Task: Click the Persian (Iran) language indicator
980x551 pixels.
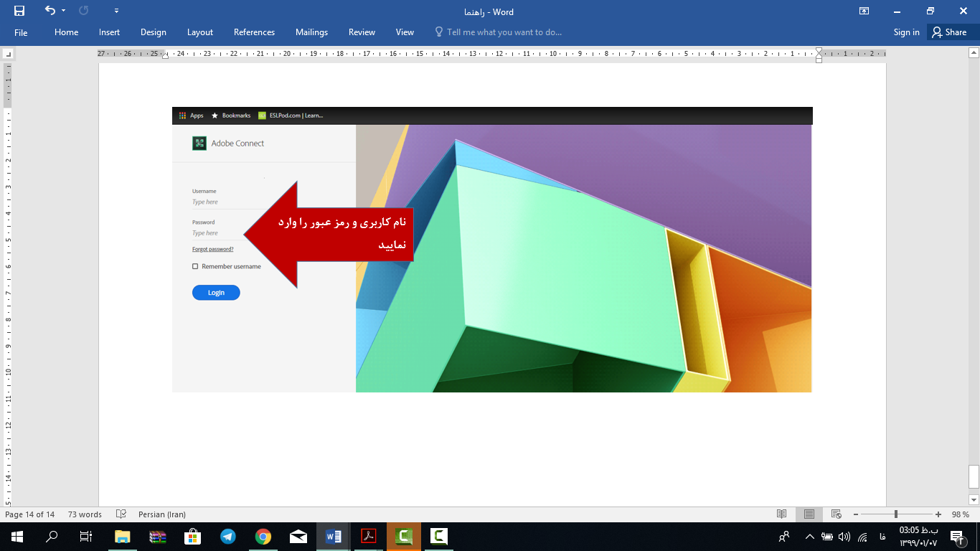Action: click(162, 514)
